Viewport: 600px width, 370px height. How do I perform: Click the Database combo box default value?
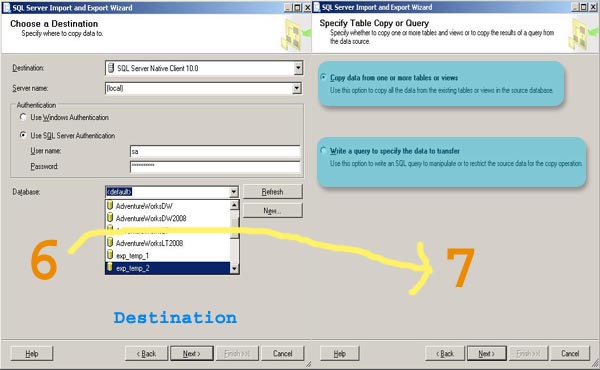(119, 192)
